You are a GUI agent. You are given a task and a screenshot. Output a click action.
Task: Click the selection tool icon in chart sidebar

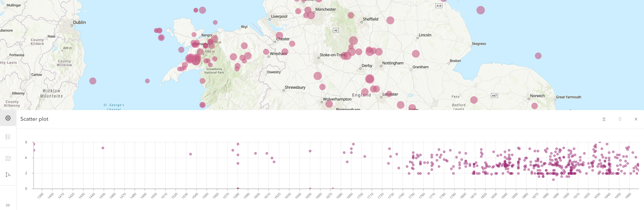8,159
